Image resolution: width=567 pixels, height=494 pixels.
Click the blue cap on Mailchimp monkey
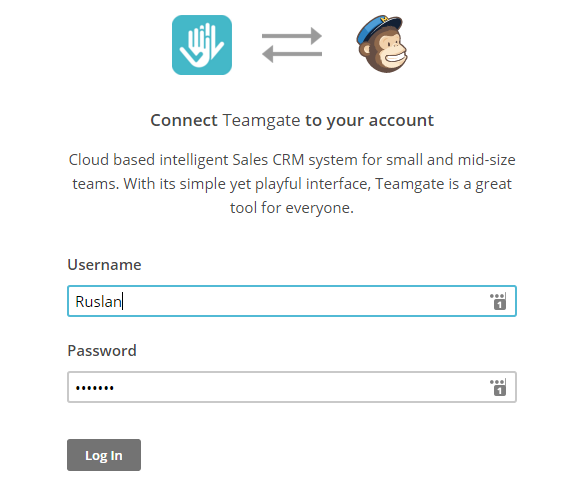click(x=379, y=27)
